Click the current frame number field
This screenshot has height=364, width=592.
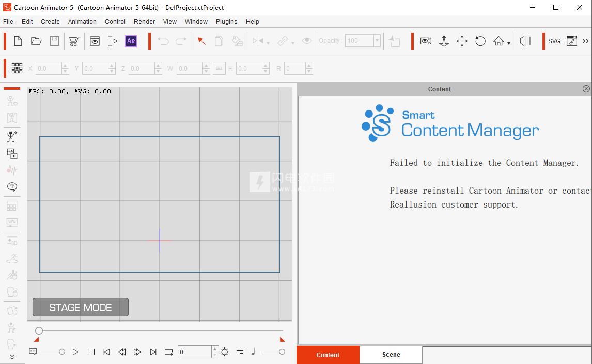[194, 352]
